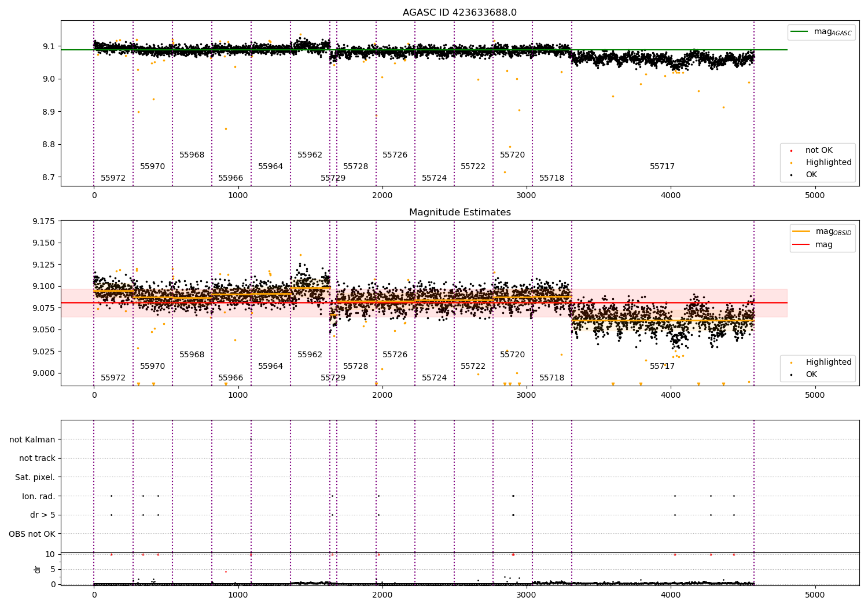Select the mag OBSID legend entry
The width and height of the screenshot is (868, 608).
(822, 232)
